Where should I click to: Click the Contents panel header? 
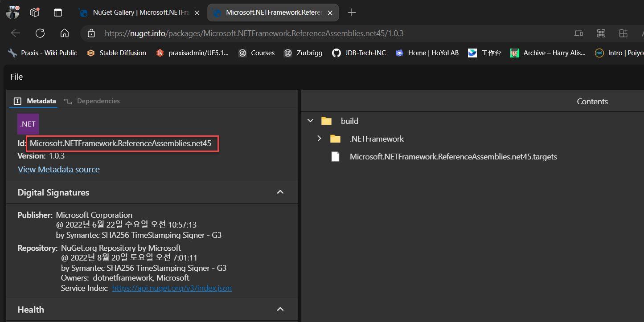[592, 102]
